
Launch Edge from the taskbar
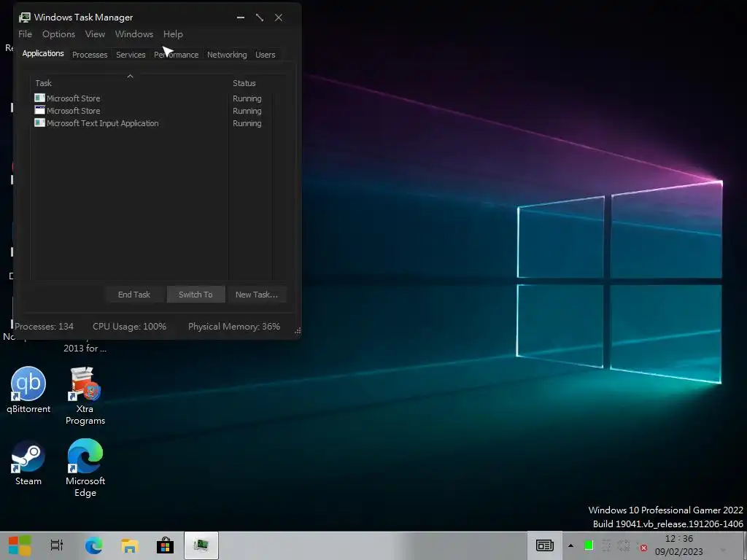(93, 545)
